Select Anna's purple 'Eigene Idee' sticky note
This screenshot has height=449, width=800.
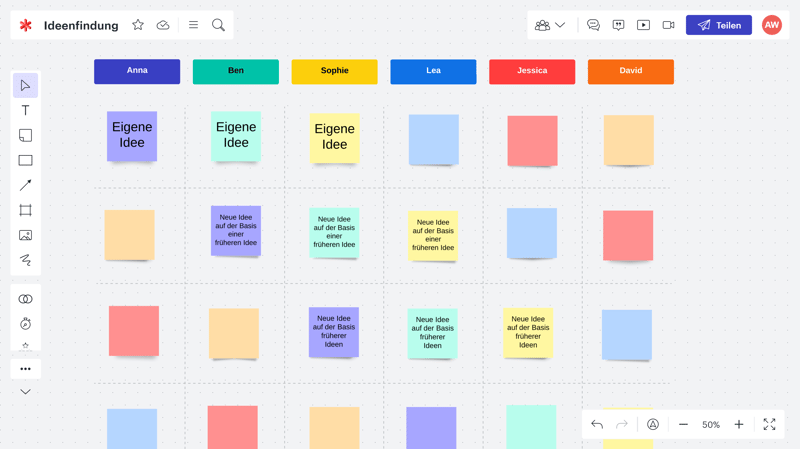click(x=132, y=136)
